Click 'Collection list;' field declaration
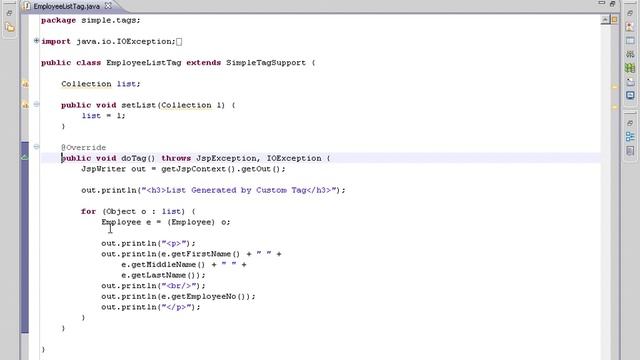 pos(101,84)
